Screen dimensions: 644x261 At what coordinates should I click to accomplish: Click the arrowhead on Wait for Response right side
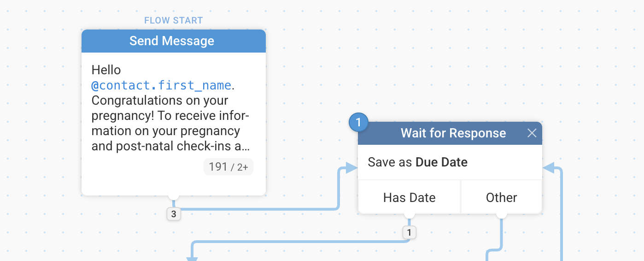(x=549, y=168)
